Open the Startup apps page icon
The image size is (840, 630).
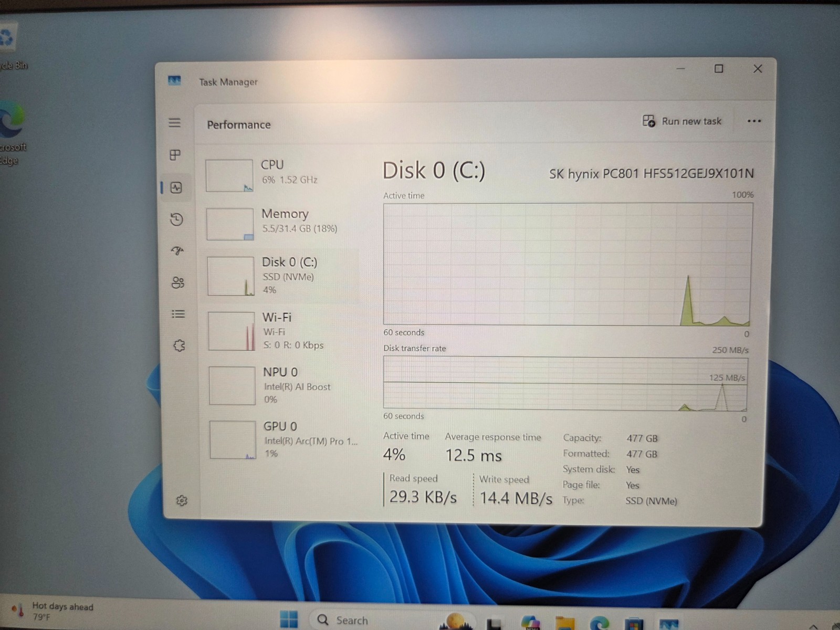pos(177,251)
